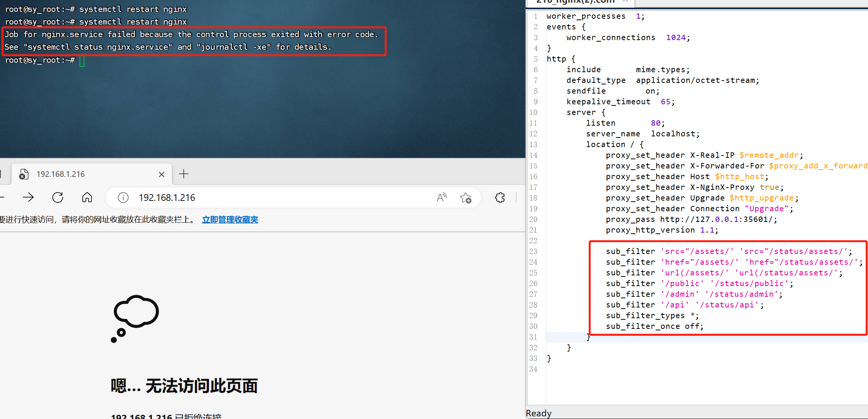This screenshot has height=419, width=868.
Task: Click the proxy_http_version 1.1 line
Action: click(x=662, y=230)
